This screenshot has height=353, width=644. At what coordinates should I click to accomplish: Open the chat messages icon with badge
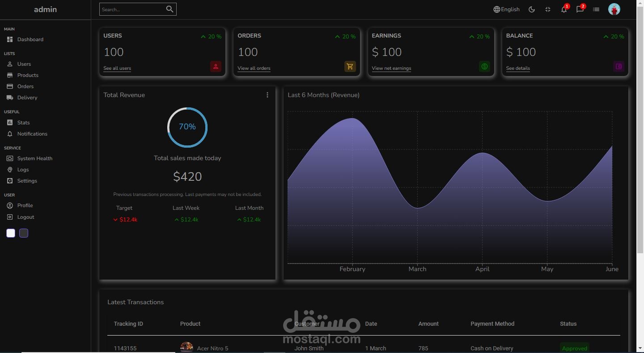click(580, 9)
